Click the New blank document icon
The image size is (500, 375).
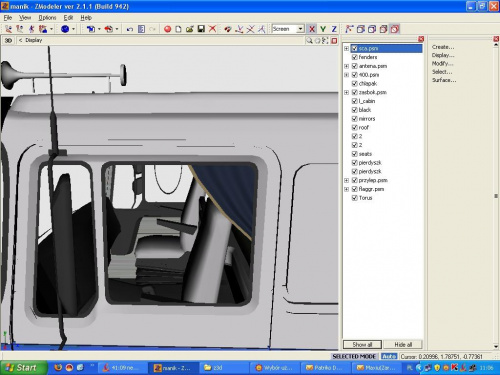178,29
